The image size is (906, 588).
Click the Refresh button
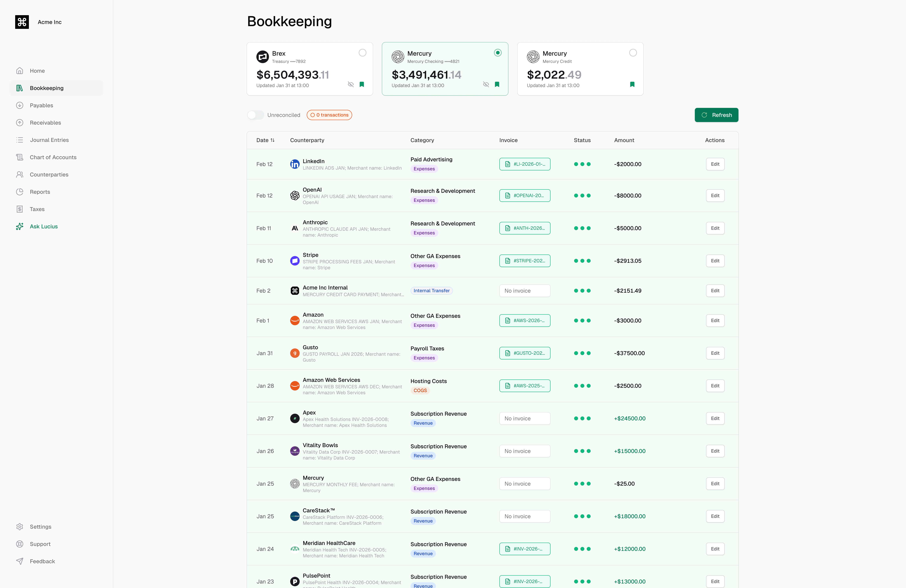(716, 115)
